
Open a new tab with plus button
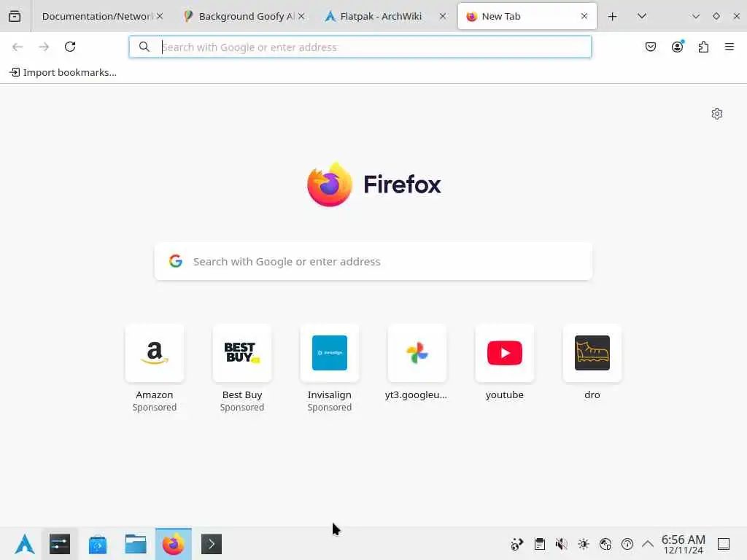[613, 17]
